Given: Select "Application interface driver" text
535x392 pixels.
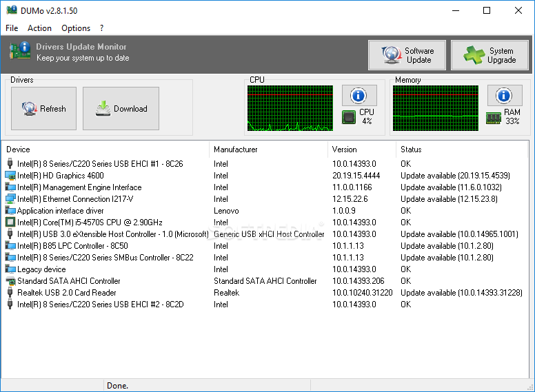Looking at the screenshot, I should [x=61, y=211].
